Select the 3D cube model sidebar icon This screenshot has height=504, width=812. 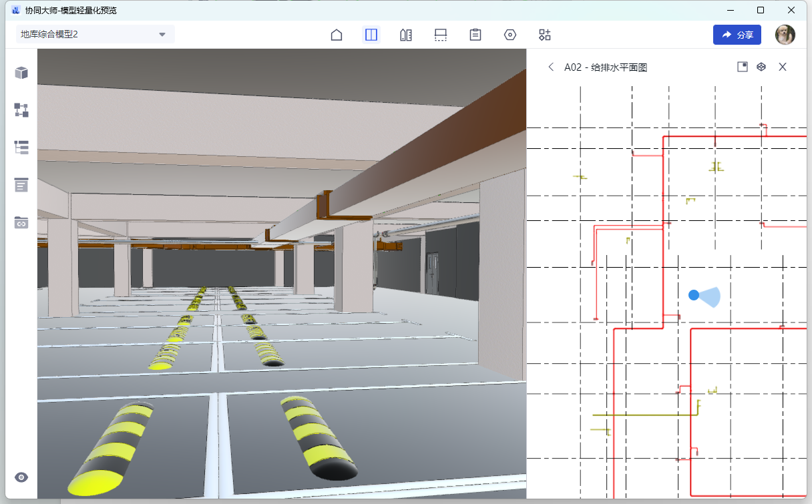[21, 73]
